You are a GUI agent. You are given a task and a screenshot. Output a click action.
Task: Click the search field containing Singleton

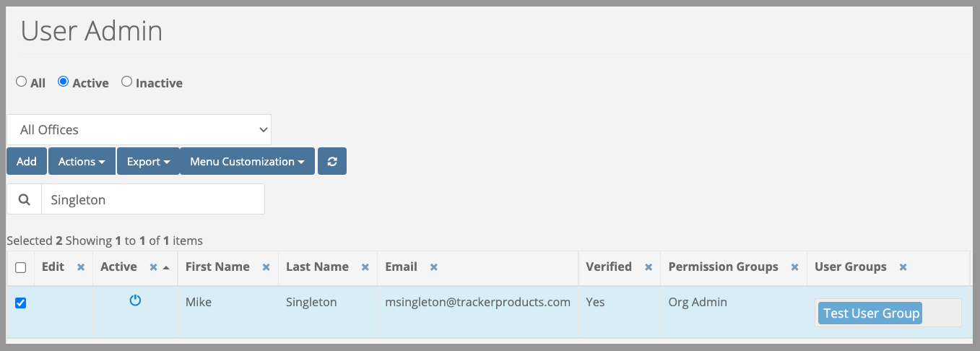153,200
